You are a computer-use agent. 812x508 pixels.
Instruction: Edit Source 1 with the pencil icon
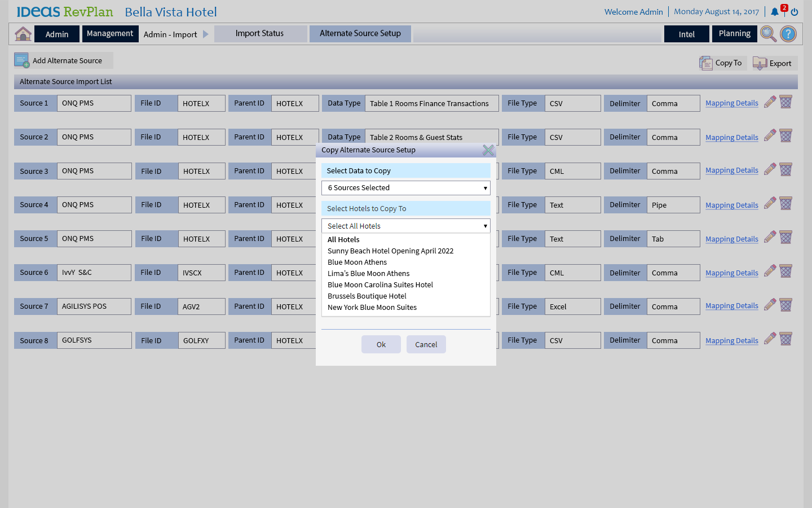[770, 102]
